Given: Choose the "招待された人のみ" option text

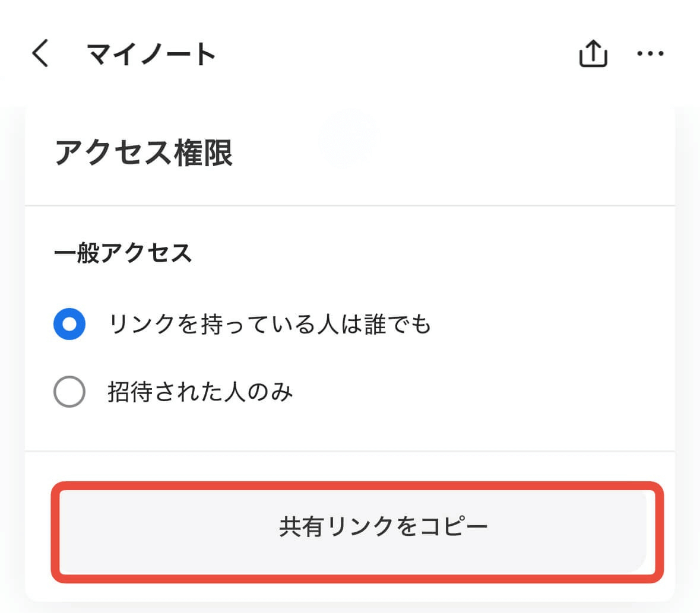Looking at the screenshot, I should tap(200, 392).
